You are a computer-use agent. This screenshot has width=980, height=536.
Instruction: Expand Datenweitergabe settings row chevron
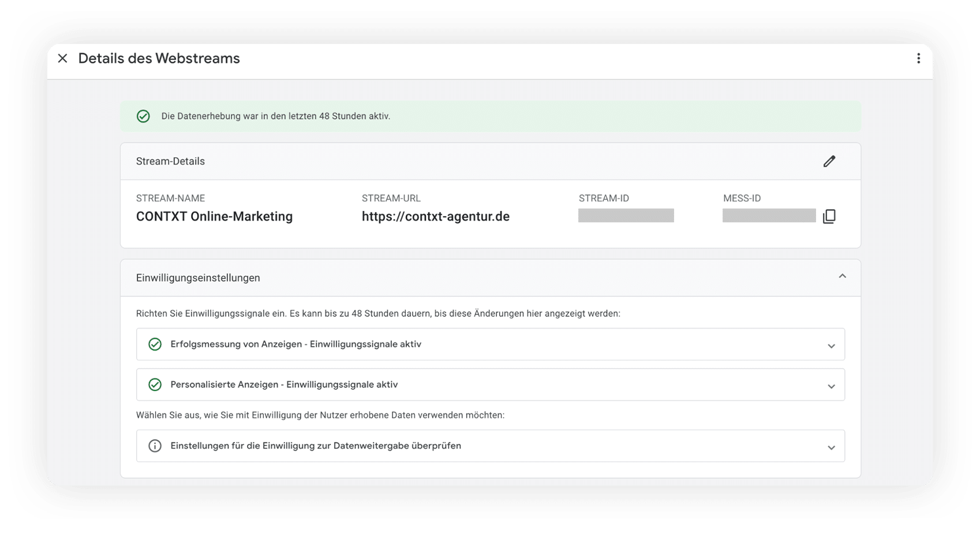(x=831, y=447)
